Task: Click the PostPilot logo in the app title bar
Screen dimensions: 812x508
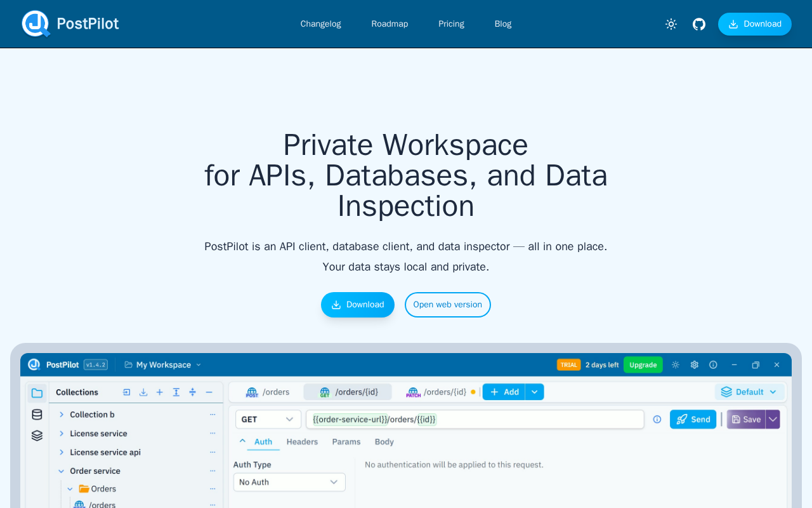Action: (x=34, y=364)
